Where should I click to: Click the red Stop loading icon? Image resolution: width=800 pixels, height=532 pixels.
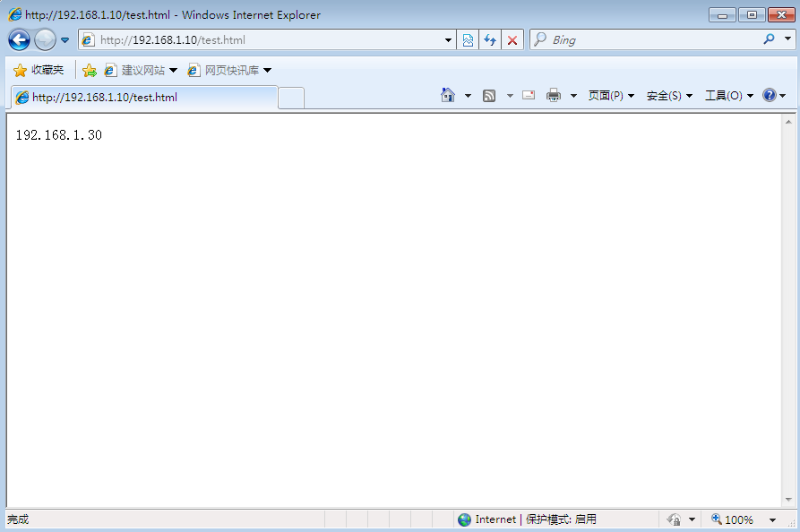512,39
